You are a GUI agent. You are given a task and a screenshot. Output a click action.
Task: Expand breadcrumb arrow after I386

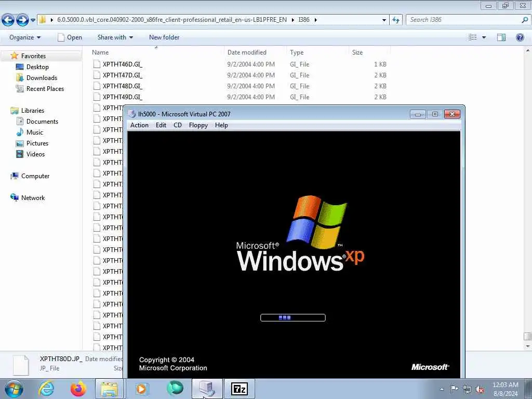click(316, 20)
